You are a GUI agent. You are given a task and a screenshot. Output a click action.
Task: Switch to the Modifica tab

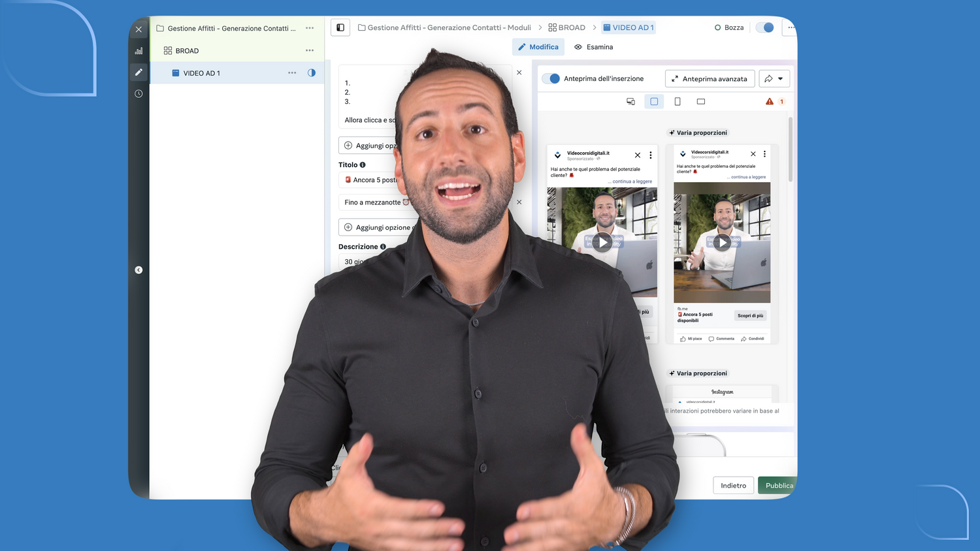pos(538,47)
